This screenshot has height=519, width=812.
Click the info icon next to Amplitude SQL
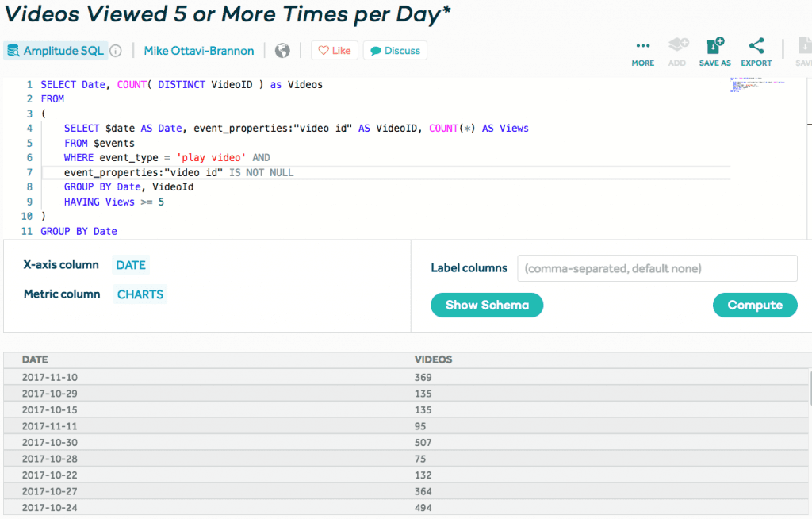[x=115, y=50]
